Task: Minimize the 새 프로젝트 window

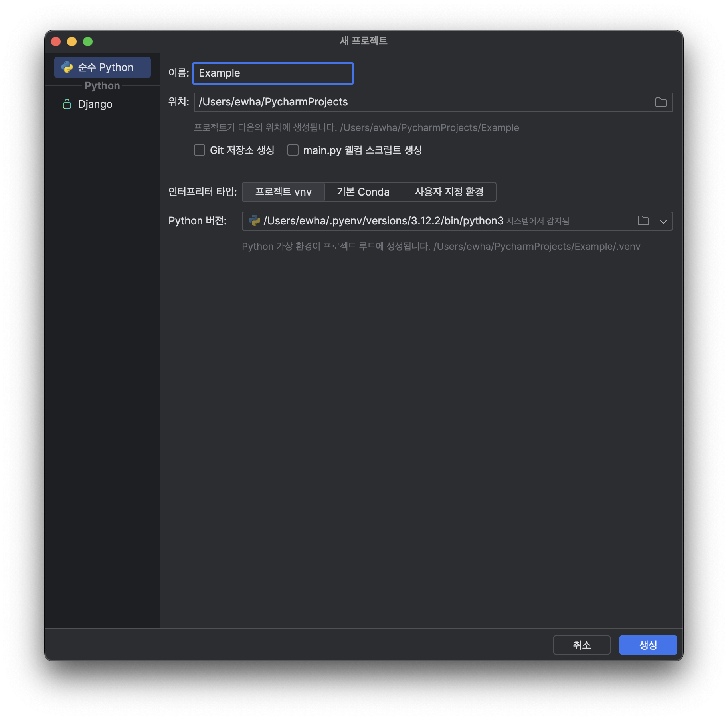Action: click(72, 42)
